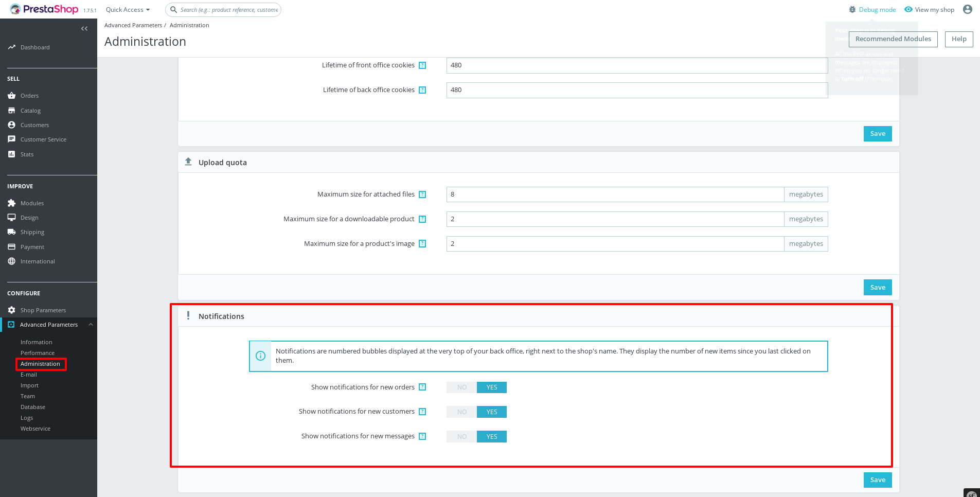
Task: Click help icon for product's image size
Action: (x=422, y=244)
